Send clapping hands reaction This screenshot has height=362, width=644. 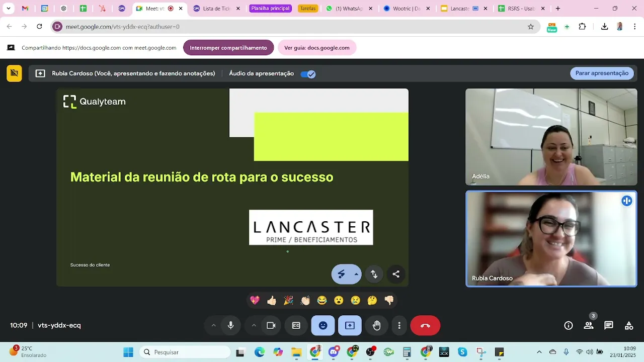[x=305, y=300]
